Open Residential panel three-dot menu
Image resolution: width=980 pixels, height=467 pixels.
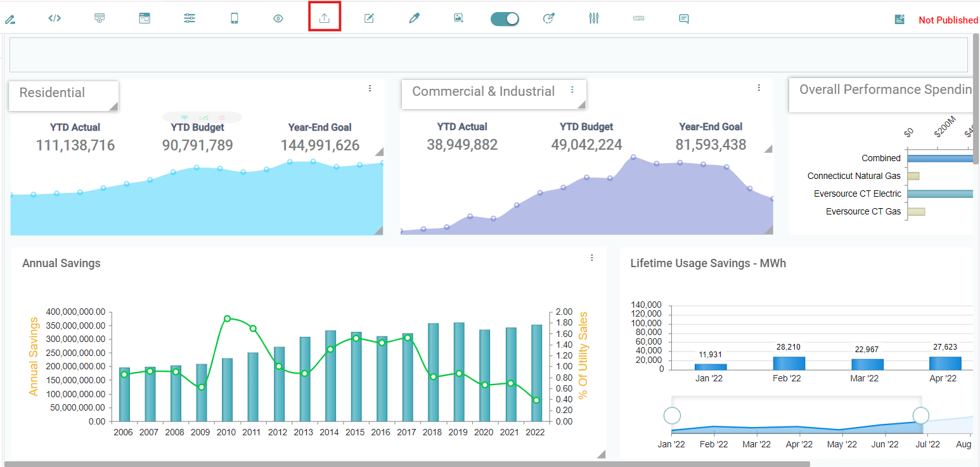tap(370, 88)
